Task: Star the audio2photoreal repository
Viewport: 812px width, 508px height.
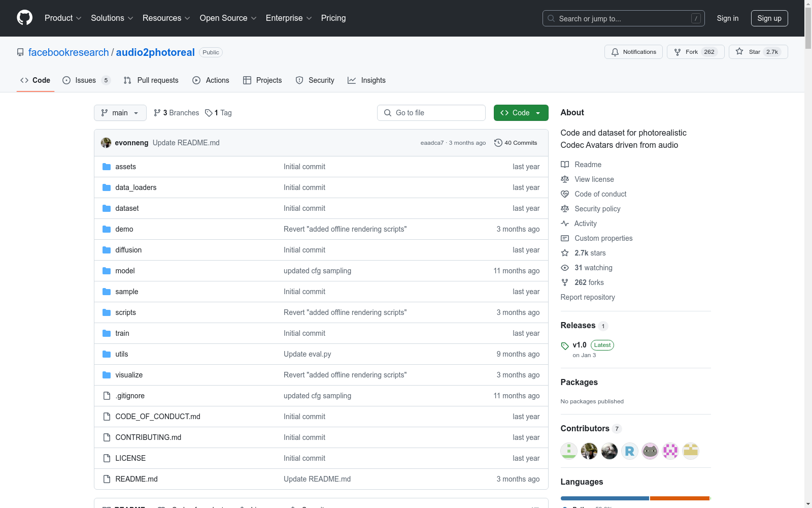Action: coord(758,52)
